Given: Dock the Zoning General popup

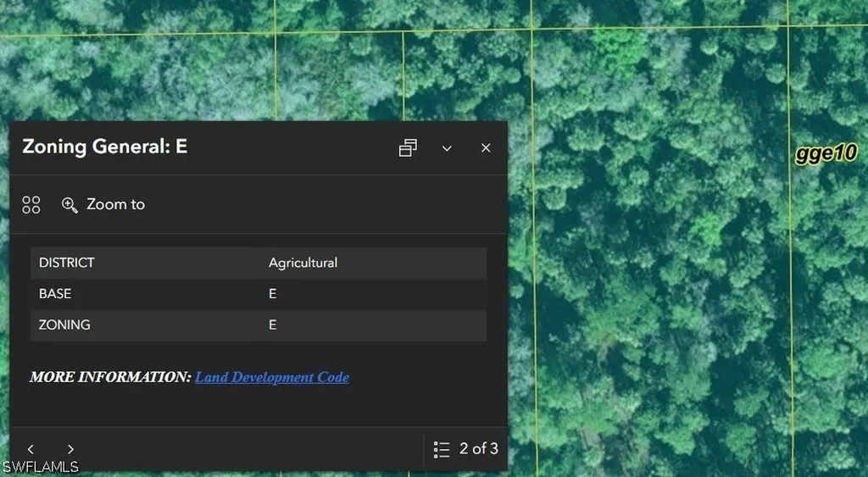Looking at the screenshot, I should (408, 147).
